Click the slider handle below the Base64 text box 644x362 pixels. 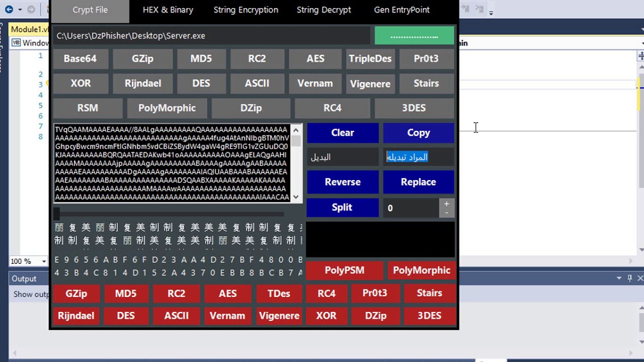(x=57, y=213)
